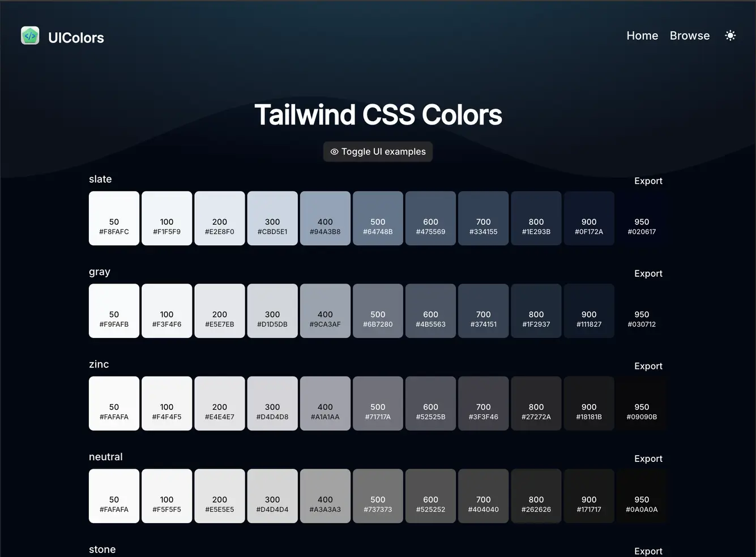Screen dimensions: 756x557
Task: Copy neutral 700 swatch #404040
Action: pyautogui.click(x=484, y=496)
